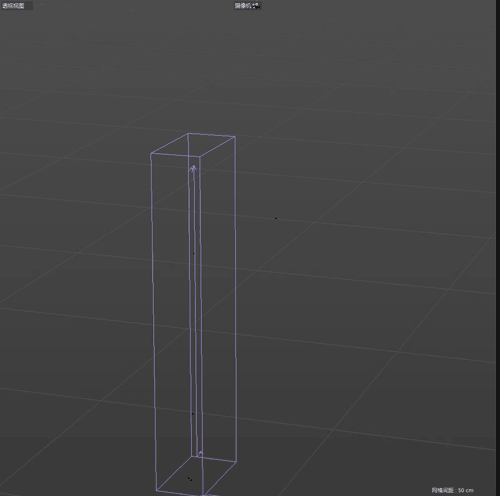The width and height of the screenshot is (500, 496).
Task: Click the upward arrow tip inside the box
Action: point(193,168)
